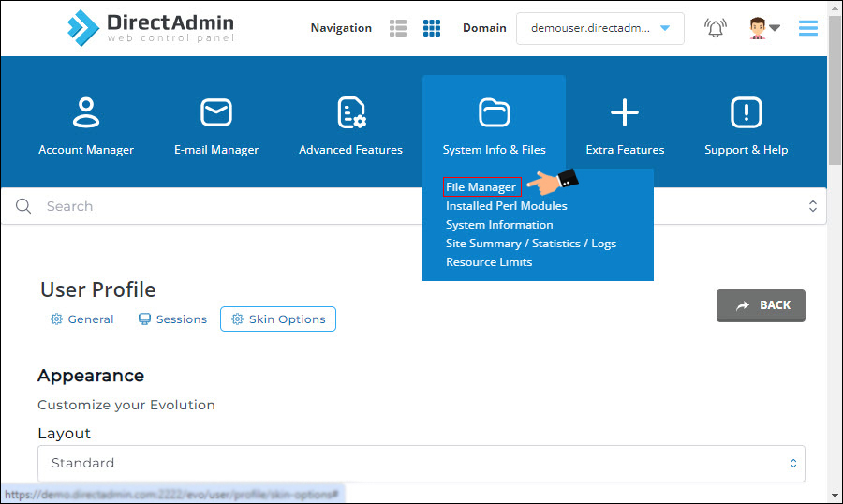Click the User Profile heading

point(97,289)
